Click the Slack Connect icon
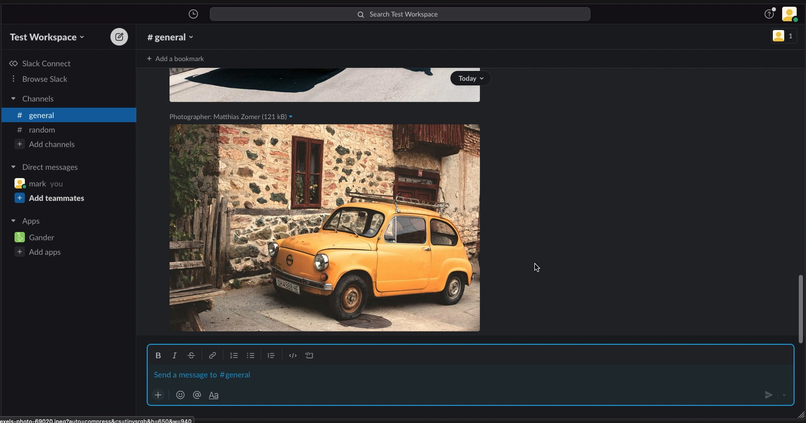806x423 pixels. (13, 63)
